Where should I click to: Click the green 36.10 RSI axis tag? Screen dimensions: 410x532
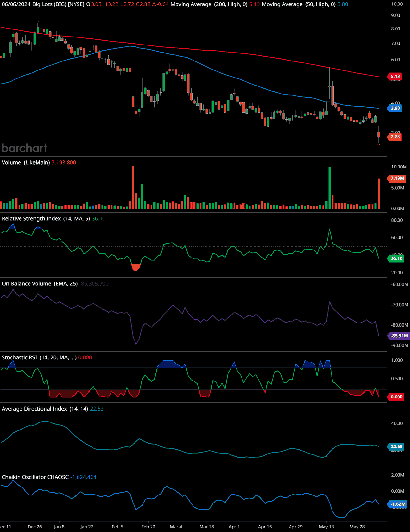tap(397, 258)
